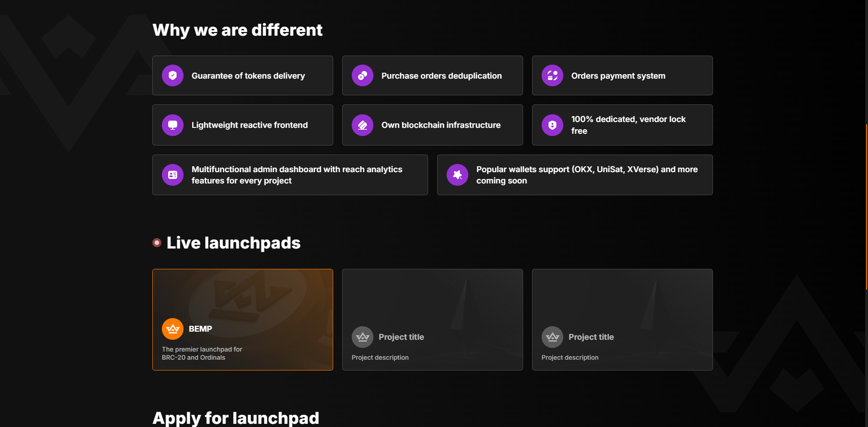Screen dimensions: 868x427
Task: Click the Popular wallets support feature text
Action: (x=587, y=175)
